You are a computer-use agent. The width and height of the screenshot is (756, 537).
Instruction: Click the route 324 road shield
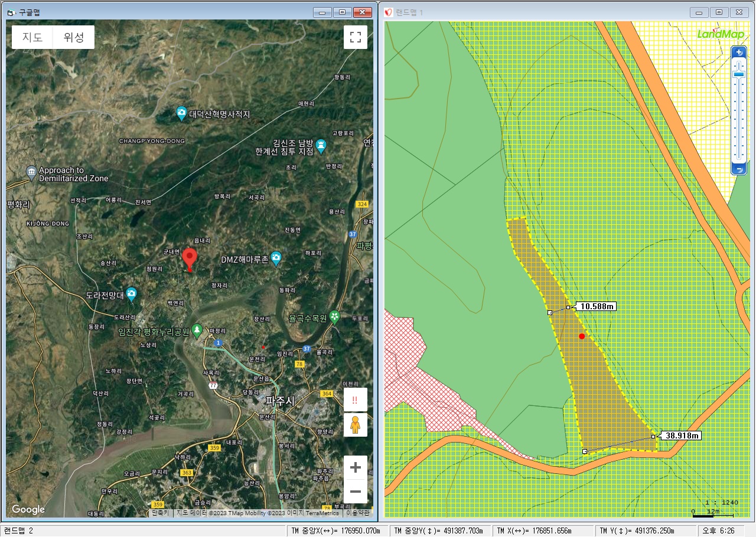coord(362,204)
